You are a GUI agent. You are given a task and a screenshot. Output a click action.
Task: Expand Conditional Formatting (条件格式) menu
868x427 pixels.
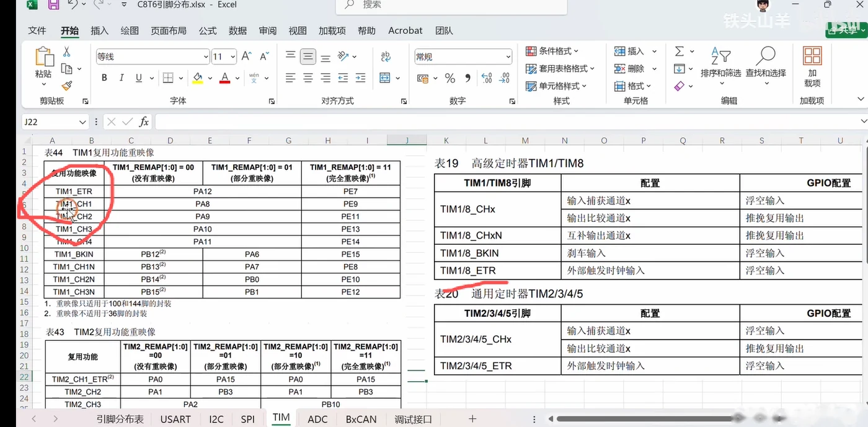pyautogui.click(x=552, y=51)
